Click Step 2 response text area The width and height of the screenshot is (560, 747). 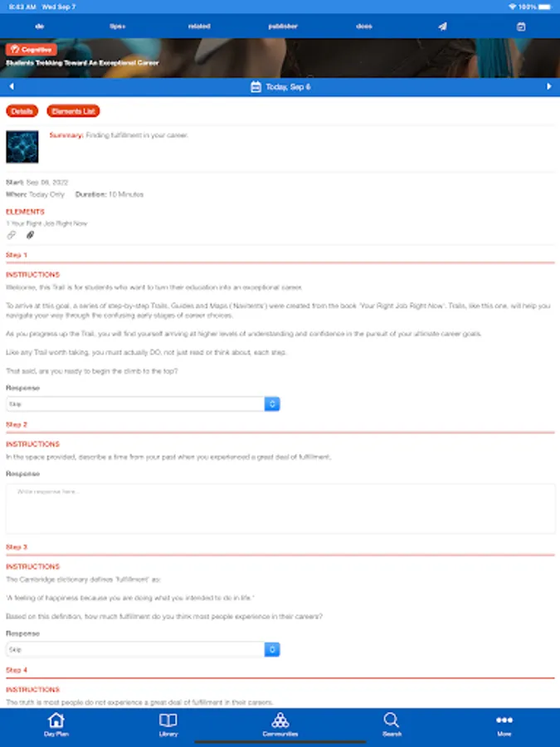(280, 508)
